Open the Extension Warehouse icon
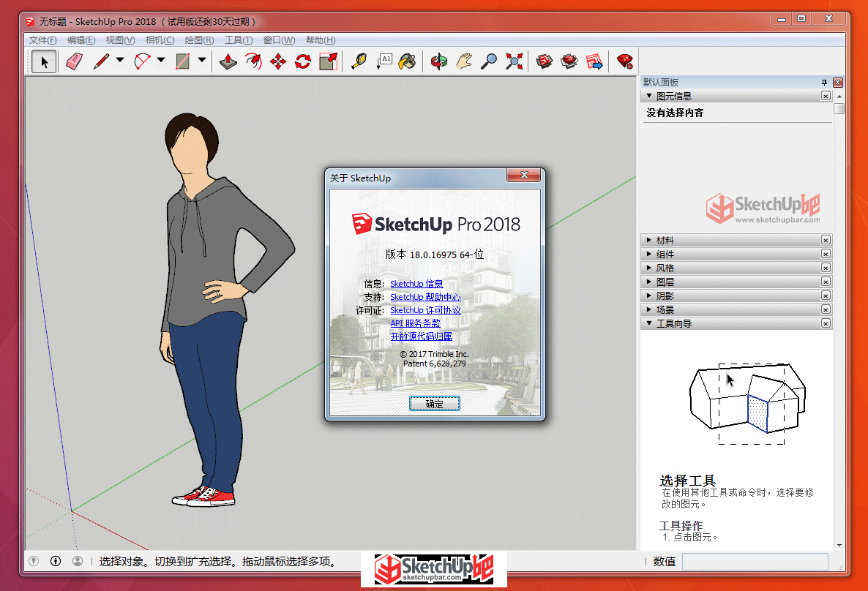Image resolution: width=868 pixels, height=591 pixels. click(x=569, y=61)
